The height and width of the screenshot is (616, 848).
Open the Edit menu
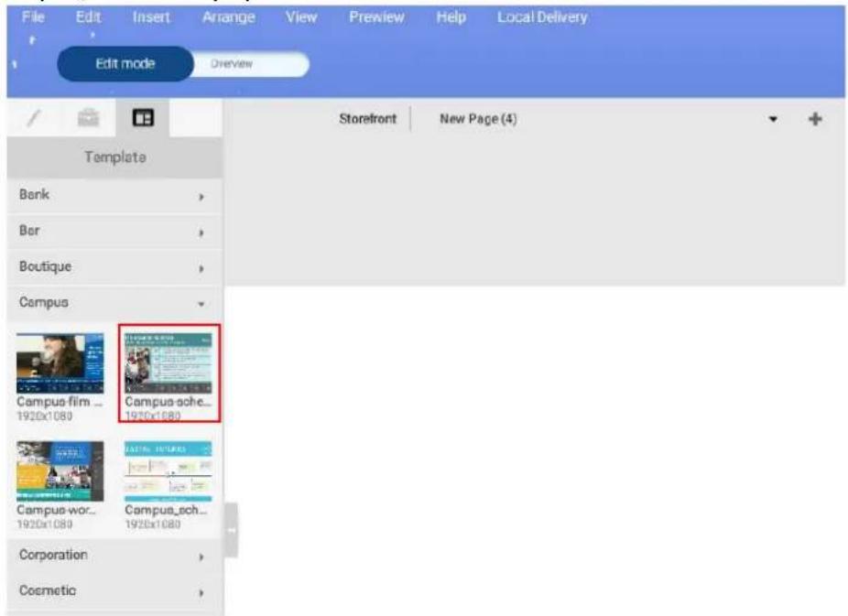(88, 17)
